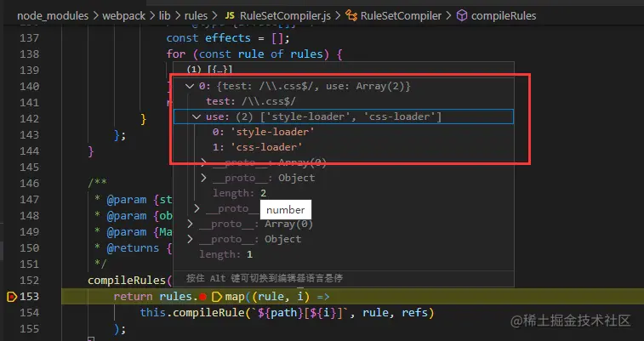Click the rules identifier in the for loop
This screenshot has height=341, width=644.
(306, 54)
